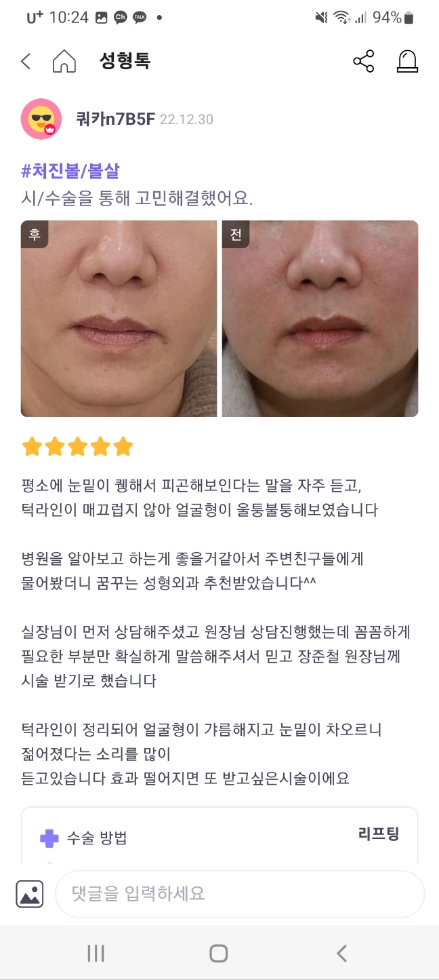
Task: Tap the 리프팅 procedure label
Action: pos(379,834)
